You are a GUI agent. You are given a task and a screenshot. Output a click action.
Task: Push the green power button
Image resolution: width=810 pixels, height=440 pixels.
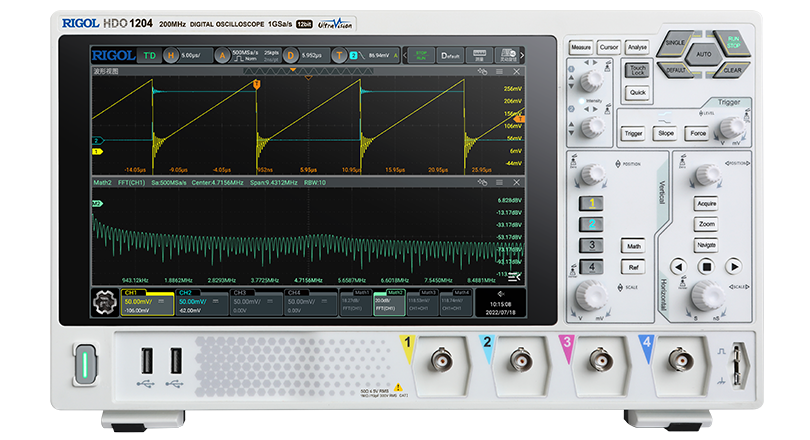(x=85, y=365)
